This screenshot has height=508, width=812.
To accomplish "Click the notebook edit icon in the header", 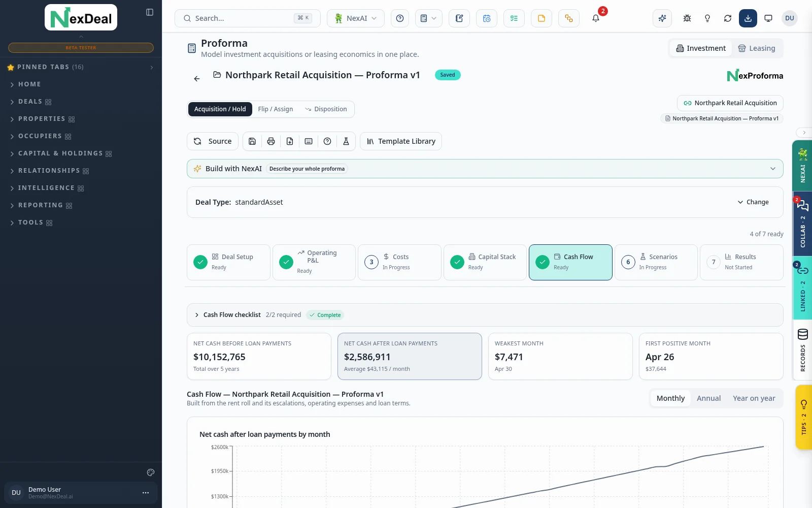I will pos(459,18).
